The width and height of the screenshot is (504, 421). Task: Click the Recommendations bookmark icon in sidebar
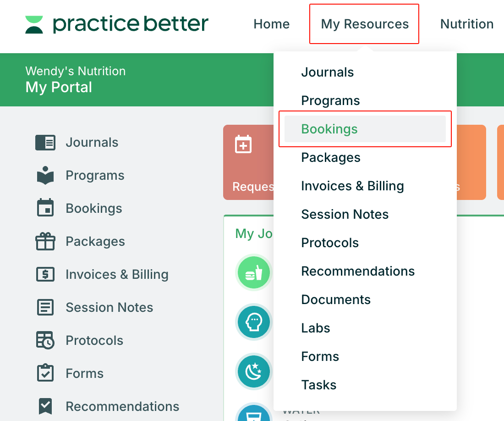click(45, 406)
